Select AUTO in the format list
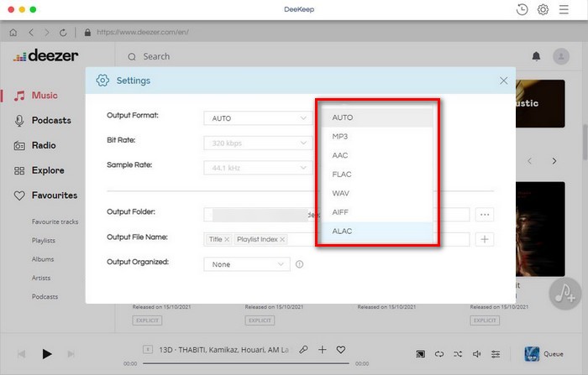The height and width of the screenshot is (375, 588). click(x=377, y=117)
